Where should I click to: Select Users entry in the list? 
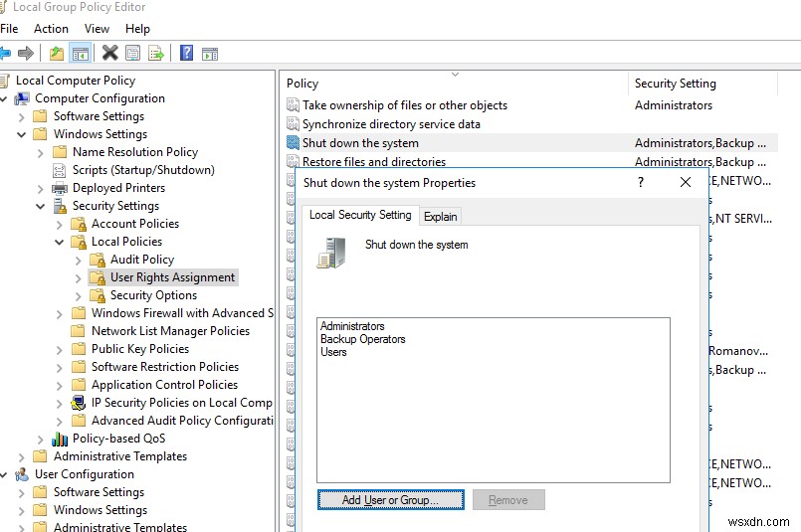pos(333,352)
